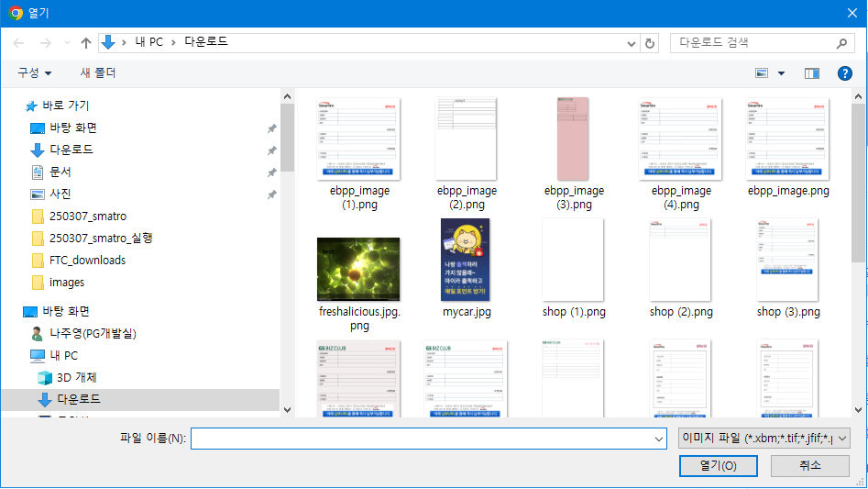Select the shop (3).png thumbnail

[787, 260]
